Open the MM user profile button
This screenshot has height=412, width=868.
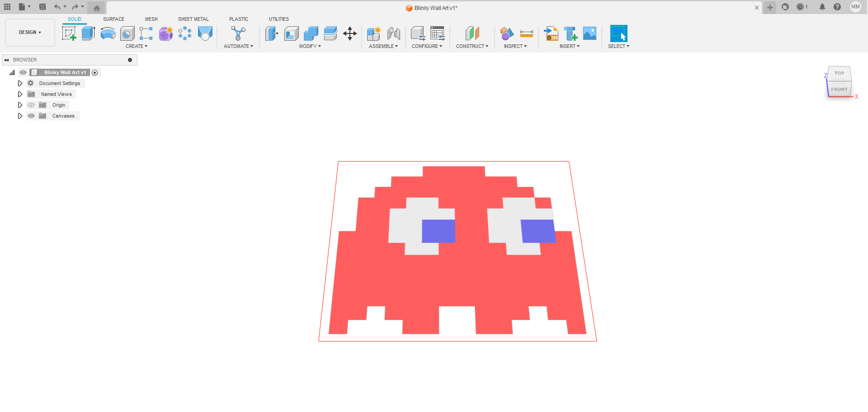click(x=855, y=7)
